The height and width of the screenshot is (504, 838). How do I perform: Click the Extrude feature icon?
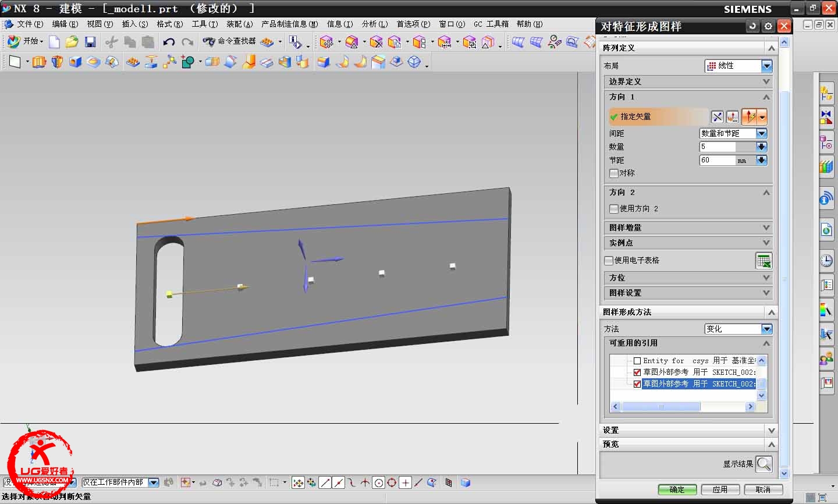[39, 62]
